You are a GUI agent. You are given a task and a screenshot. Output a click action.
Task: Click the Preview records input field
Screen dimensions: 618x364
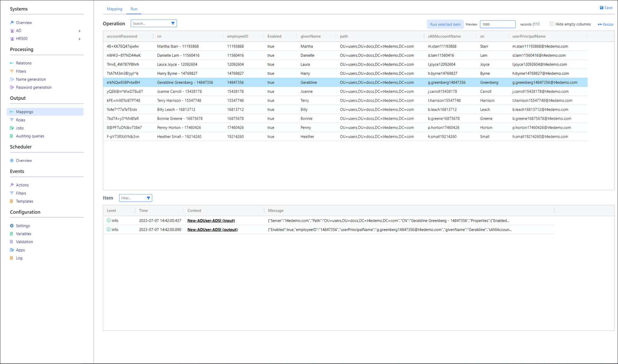(x=497, y=24)
